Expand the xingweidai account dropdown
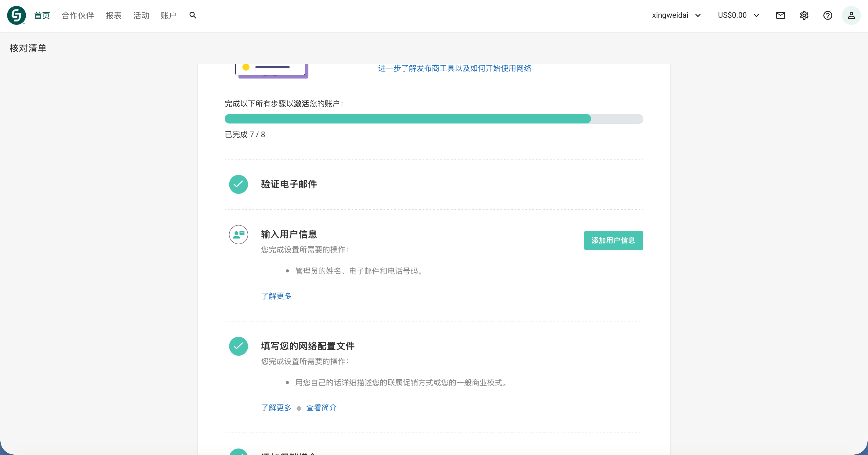The height and width of the screenshot is (455, 868). point(677,16)
